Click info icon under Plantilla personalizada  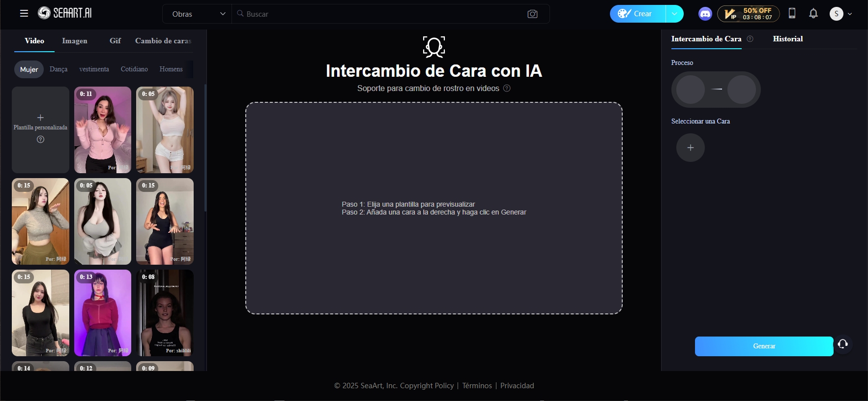(40, 139)
